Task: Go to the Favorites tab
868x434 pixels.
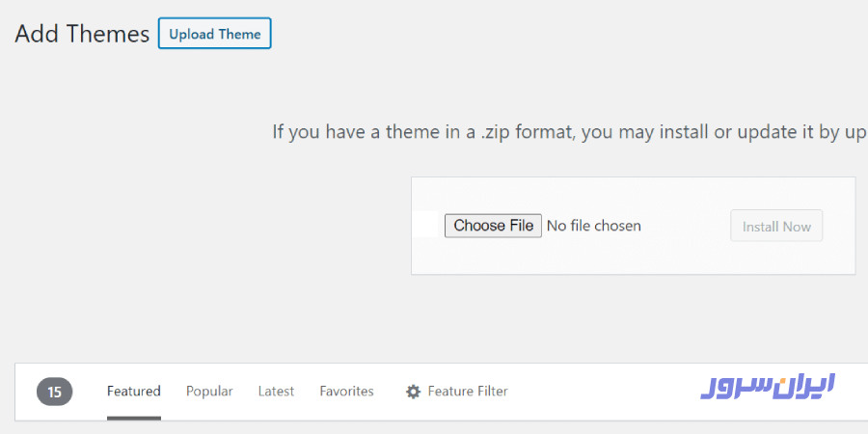Action: tap(346, 392)
